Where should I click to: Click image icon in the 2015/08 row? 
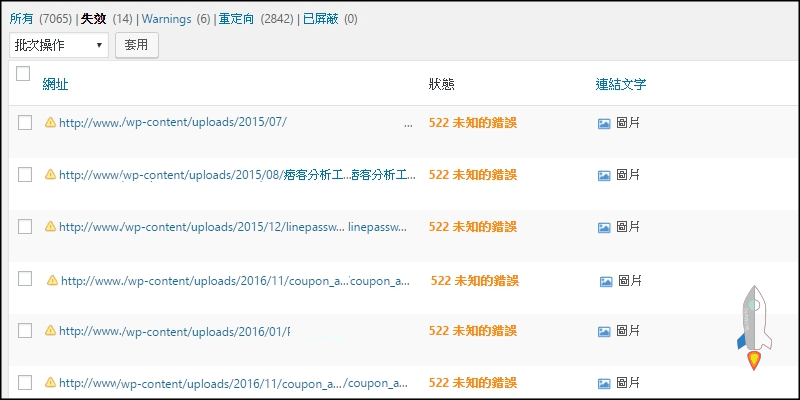pyautogui.click(x=604, y=175)
